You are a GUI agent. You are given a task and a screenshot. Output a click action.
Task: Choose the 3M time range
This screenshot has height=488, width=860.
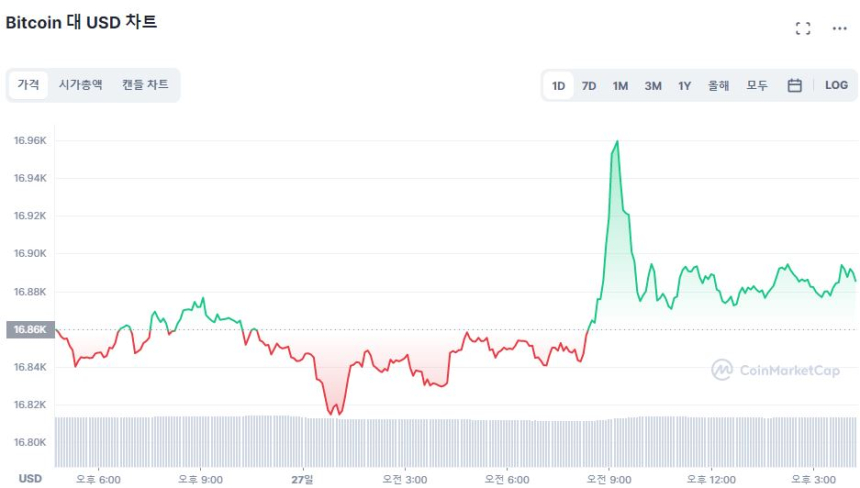point(653,86)
